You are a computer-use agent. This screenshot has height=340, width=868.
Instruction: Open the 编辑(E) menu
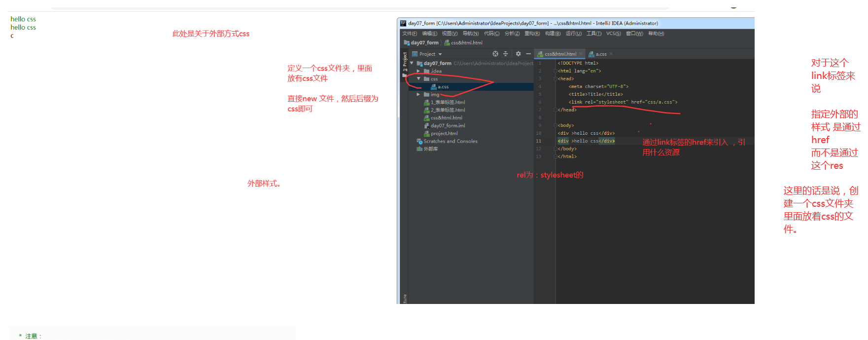(429, 34)
